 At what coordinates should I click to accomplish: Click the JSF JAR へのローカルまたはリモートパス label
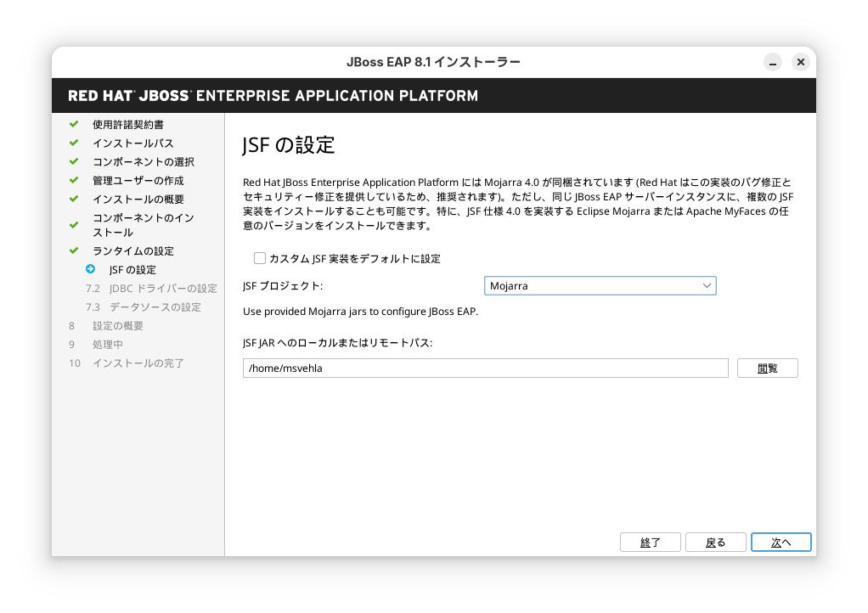pos(338,343)
